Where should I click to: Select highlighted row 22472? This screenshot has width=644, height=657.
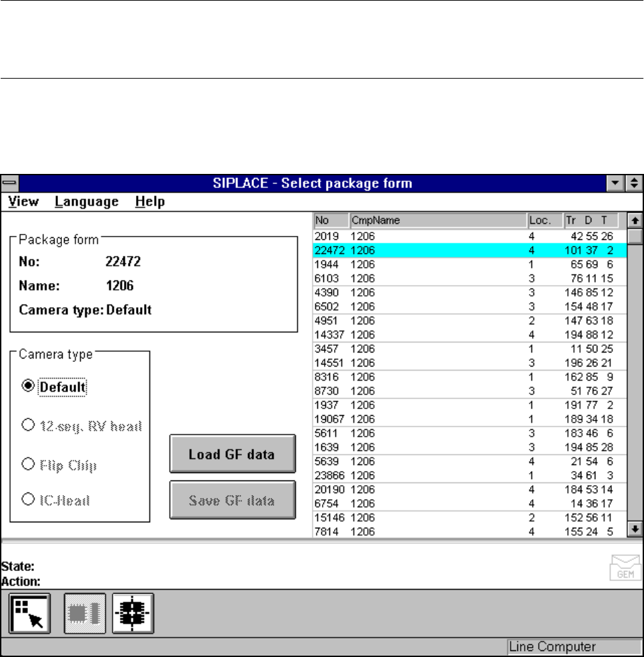[469, 251]
